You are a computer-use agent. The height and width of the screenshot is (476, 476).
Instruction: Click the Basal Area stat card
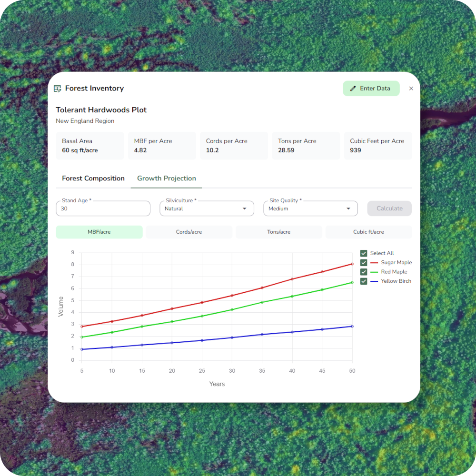pos(90,146)
